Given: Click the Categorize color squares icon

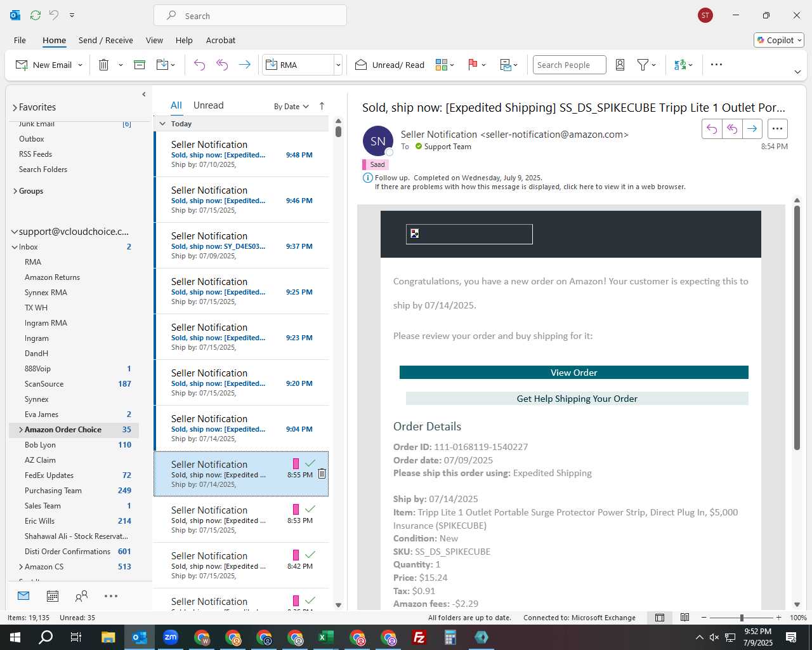Looking at the screenshot, I should tap(442, 65).
